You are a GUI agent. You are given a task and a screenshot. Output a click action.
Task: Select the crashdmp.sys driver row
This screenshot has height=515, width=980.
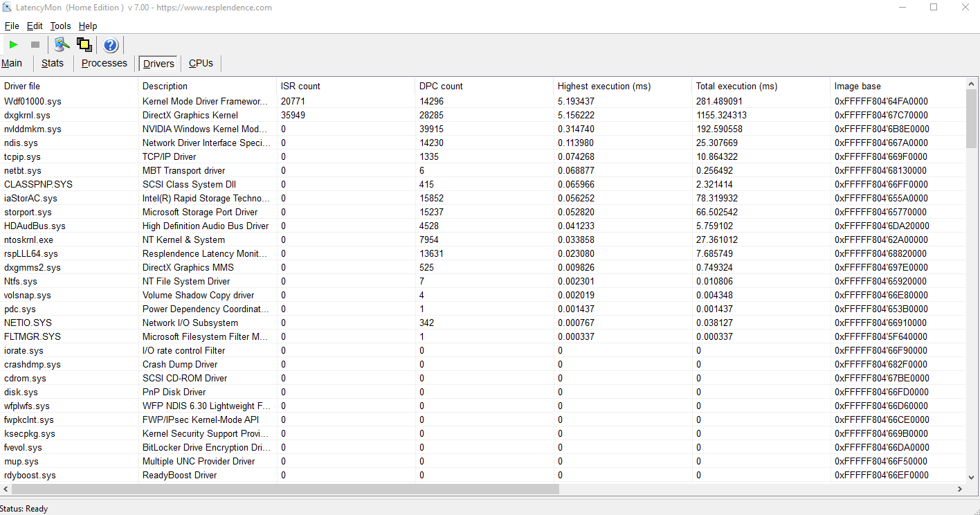(x=482, y=364)
